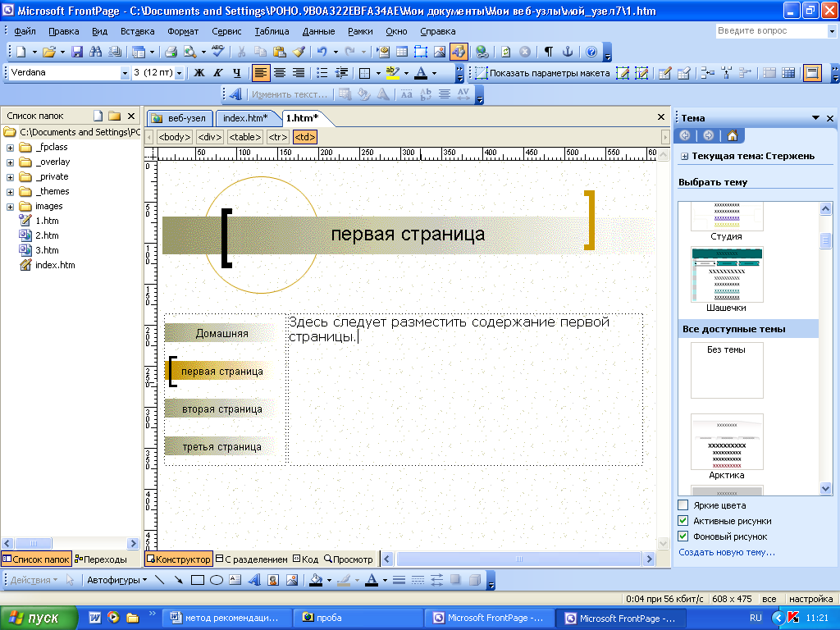840x630 pixels.
Task: Expand the _overlay folder
Action: 10,162
